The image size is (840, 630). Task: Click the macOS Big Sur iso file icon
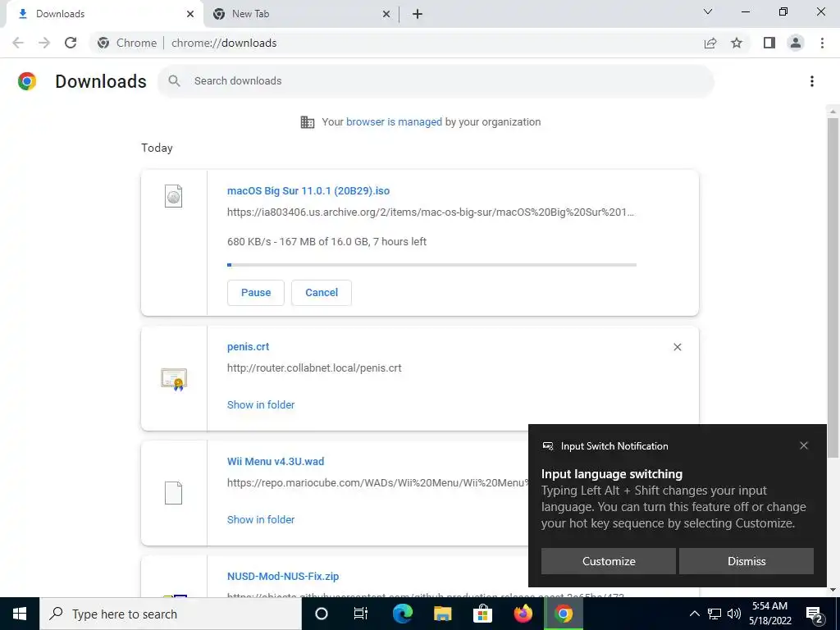point(173,196)
